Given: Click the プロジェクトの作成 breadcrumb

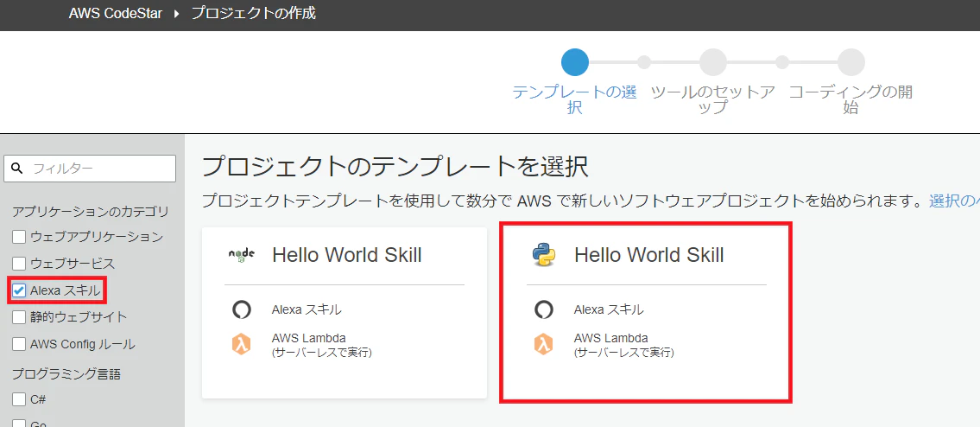Looking at the screenshot, I should point(253,13).
